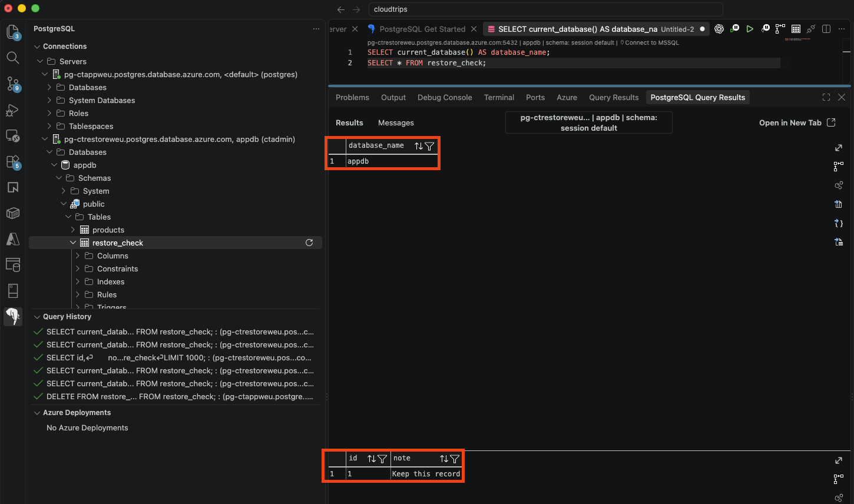The width and height of the screenshot is (854, 504).
Task: Expand Databases under pg-ctappweu server
Action: pyautogui.click(x=49, y=87)
